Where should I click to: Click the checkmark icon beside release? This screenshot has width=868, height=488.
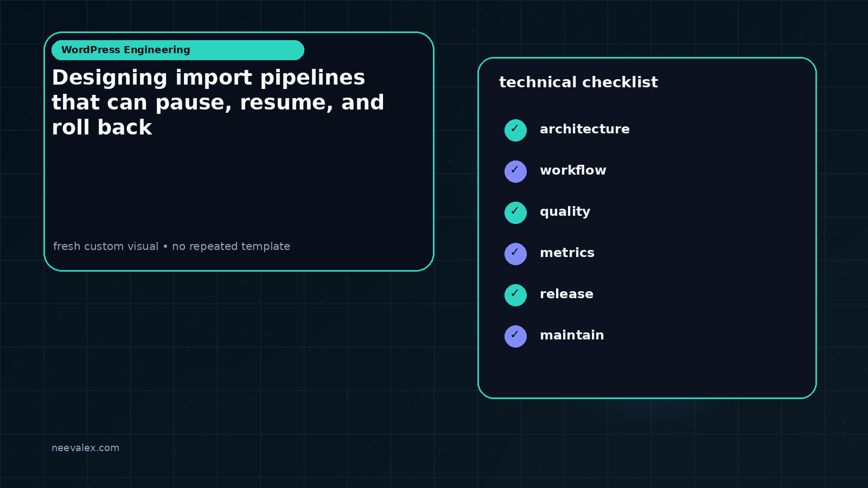point(515,295)
